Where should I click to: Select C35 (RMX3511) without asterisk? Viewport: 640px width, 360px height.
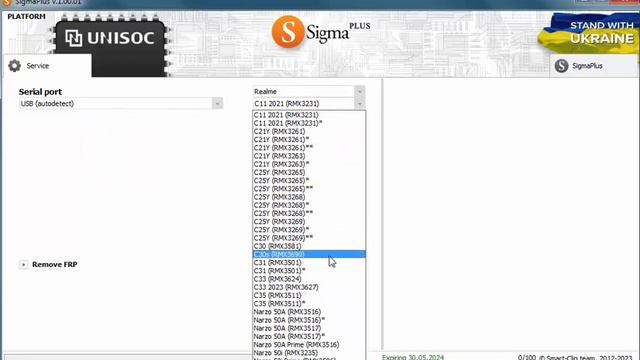[309, 295]
